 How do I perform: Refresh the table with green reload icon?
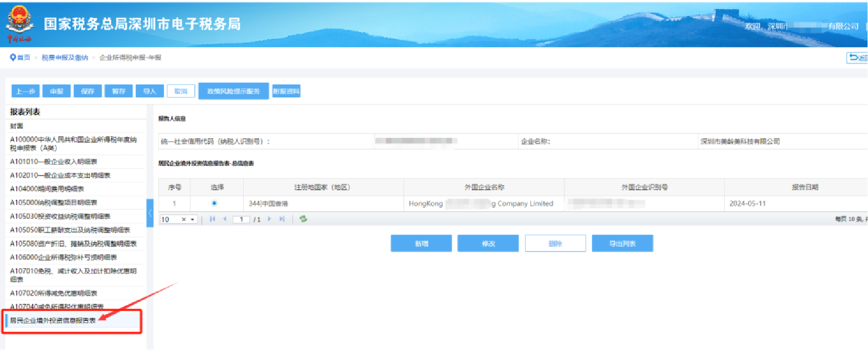pos(303,219)
